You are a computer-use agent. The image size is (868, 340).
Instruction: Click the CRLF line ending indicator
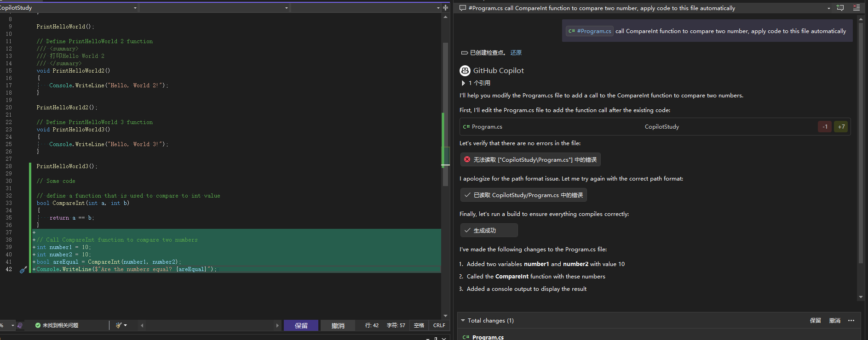coord(439,325)
